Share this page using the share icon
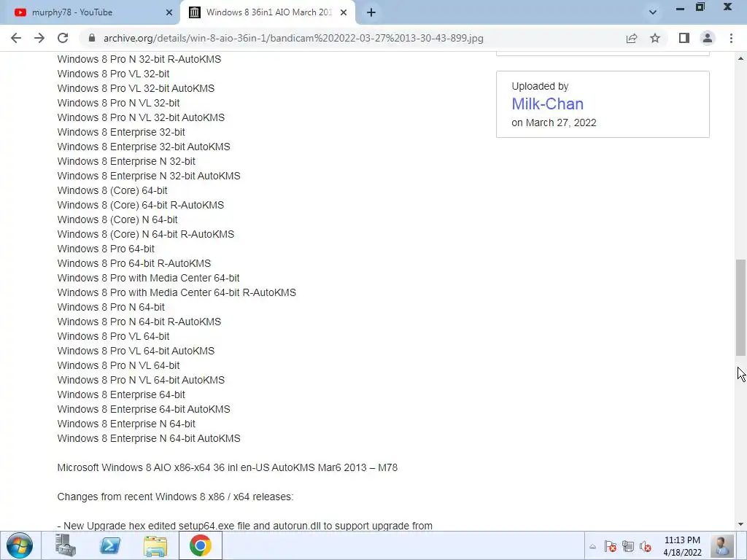The width and height of the screenshot is (747, 560). pyautogui.click(x=632, y=38)
